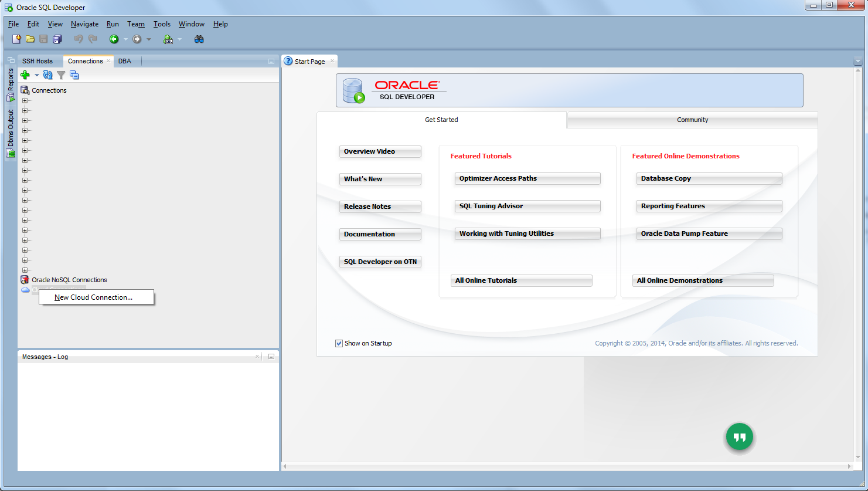Click the Refresh connections icon

48,75
